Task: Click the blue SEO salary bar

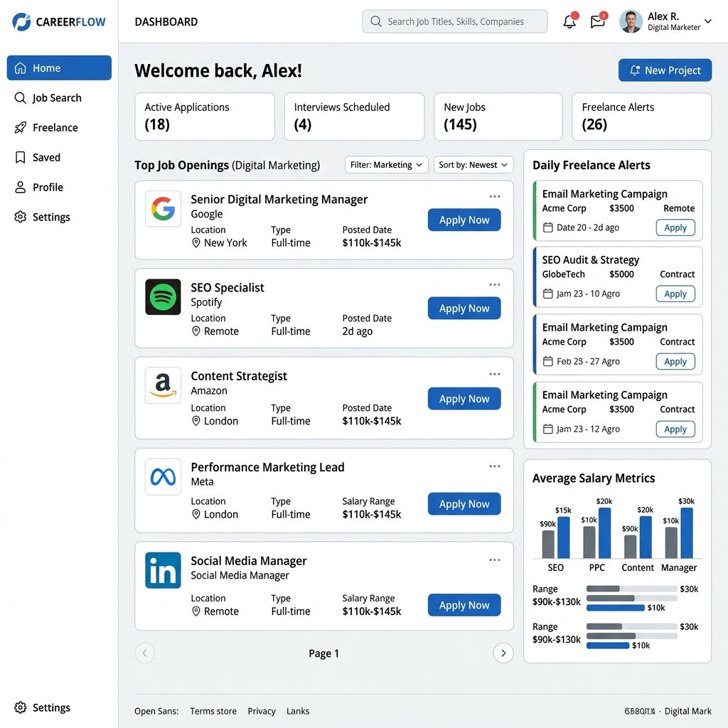Action: click(563, 537)
